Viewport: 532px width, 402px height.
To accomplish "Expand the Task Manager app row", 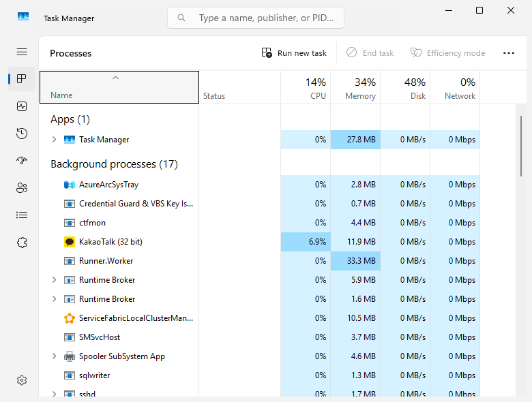I will [54, 139].
